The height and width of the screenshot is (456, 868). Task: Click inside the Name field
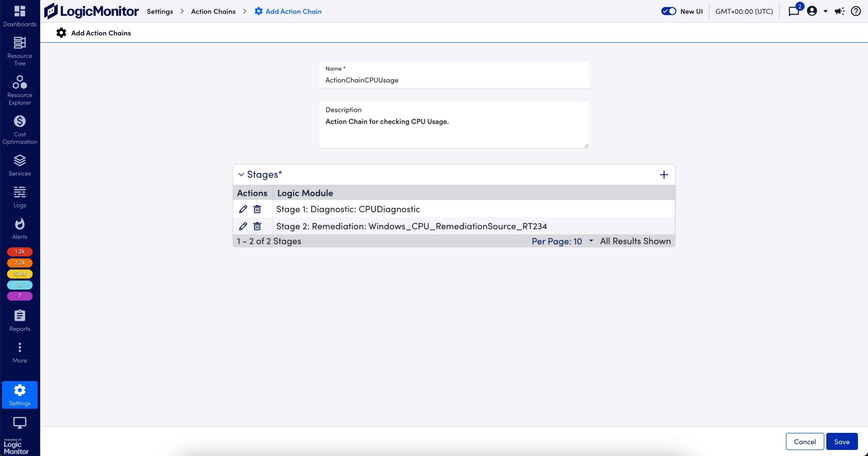[454, 80]
